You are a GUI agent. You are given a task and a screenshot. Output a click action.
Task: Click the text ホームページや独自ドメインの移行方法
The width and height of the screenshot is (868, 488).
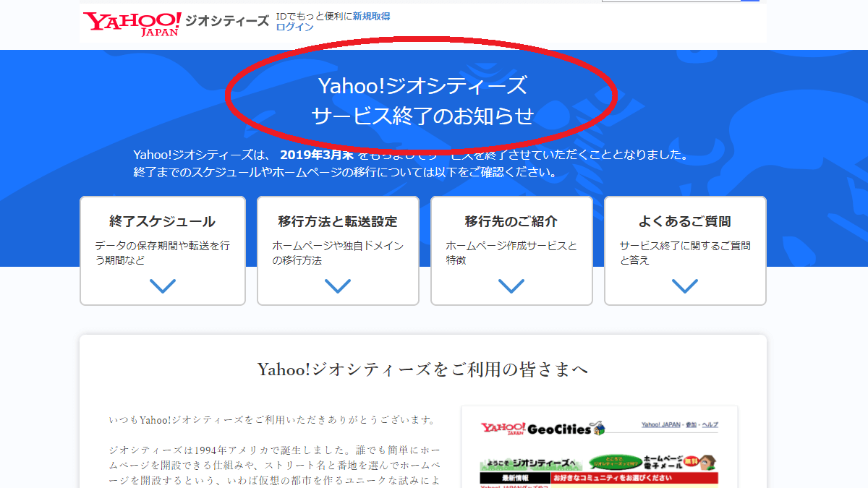tap(338, 253)
